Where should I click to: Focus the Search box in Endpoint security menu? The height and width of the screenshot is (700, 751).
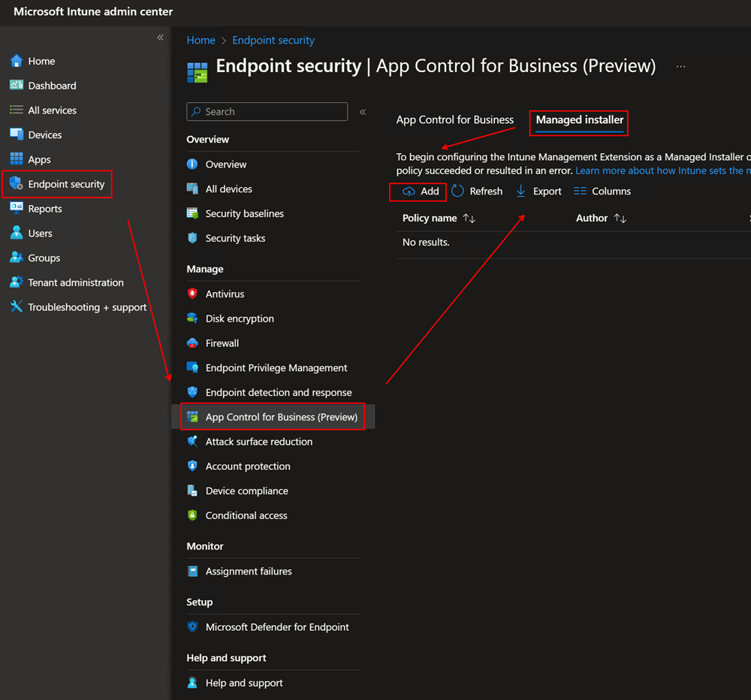pyautogui.click(x=267, y=112)
